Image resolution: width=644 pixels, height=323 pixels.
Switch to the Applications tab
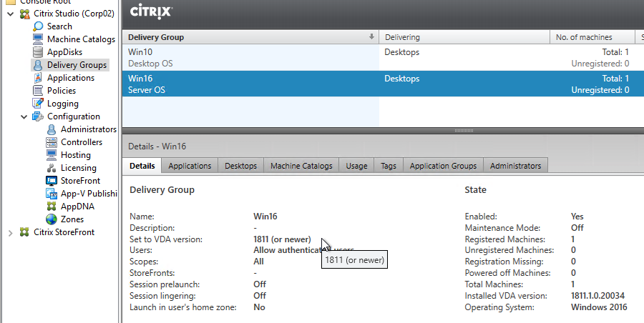point(190,166)
